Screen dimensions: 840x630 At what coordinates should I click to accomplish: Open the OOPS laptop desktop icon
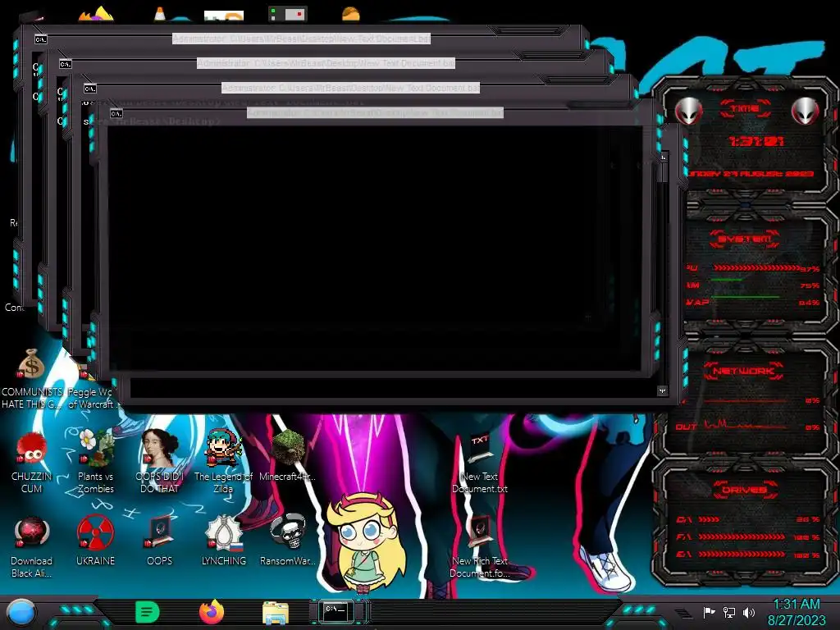(x=160, y=532)
